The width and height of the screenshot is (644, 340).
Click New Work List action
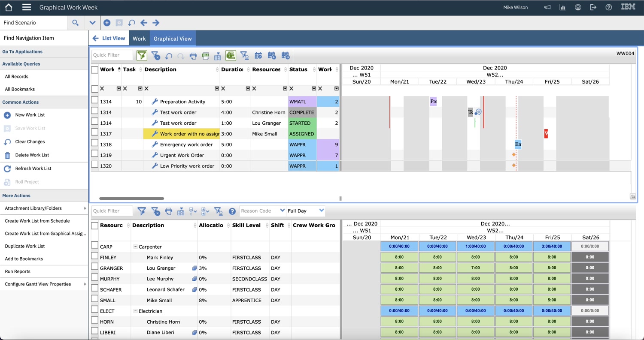[30, 115]
